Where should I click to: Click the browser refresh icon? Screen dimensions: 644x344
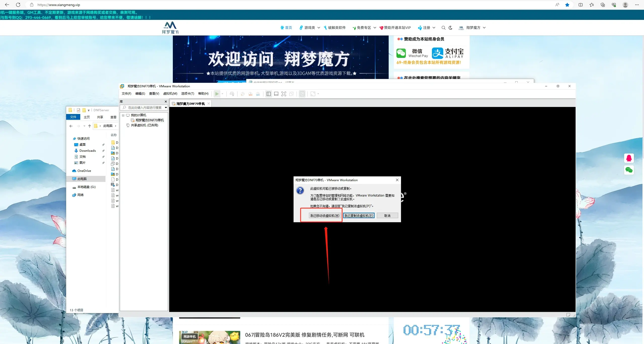[x=18, y=5]
